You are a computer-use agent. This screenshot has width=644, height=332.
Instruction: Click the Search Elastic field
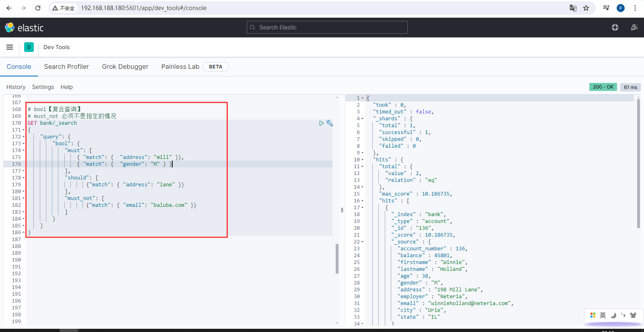pyautogui.click(x=327, y=27)
